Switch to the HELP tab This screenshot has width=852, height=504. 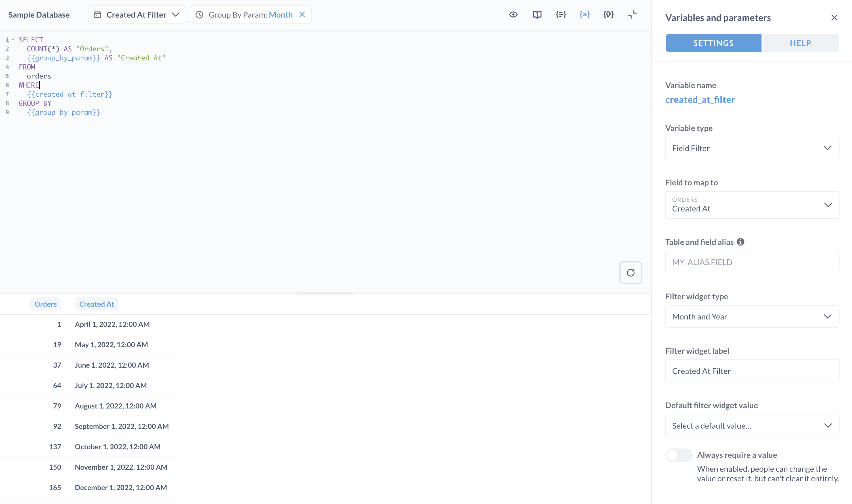point(800,43)
